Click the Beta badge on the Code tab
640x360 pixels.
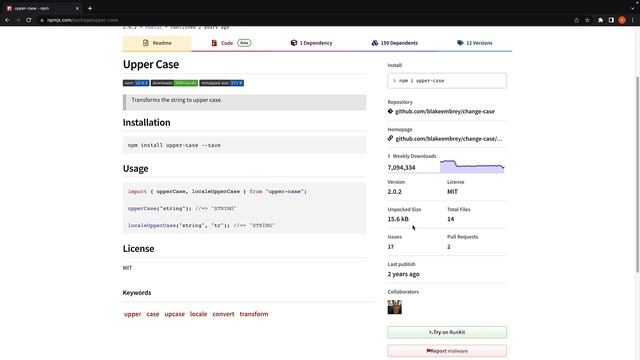(244, 43)
